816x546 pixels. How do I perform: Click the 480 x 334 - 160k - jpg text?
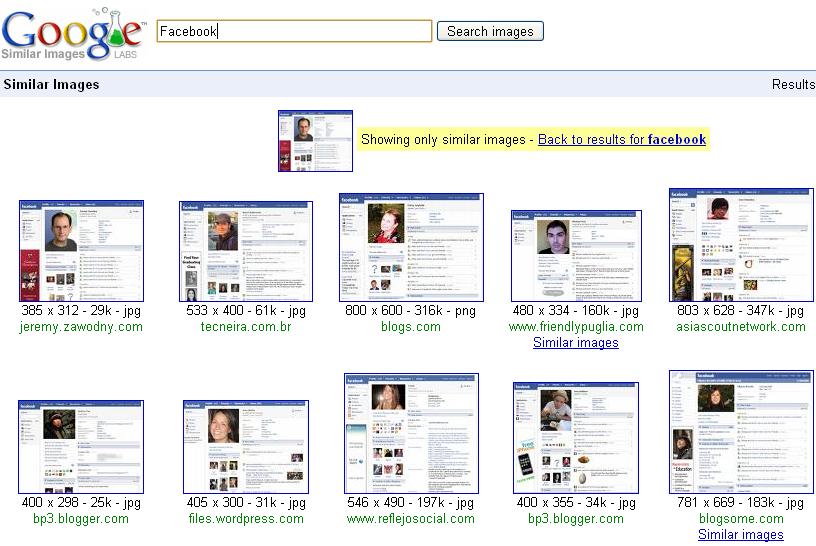[576, 311]
